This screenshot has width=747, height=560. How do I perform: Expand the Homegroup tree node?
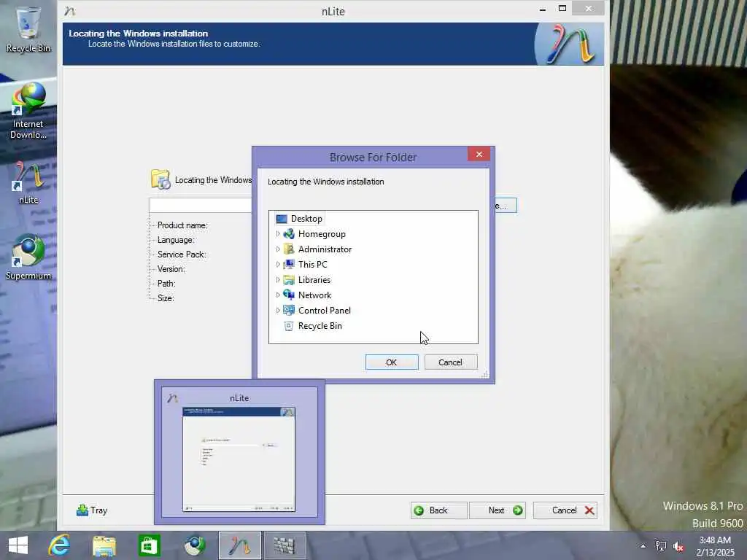click(278, 234)
